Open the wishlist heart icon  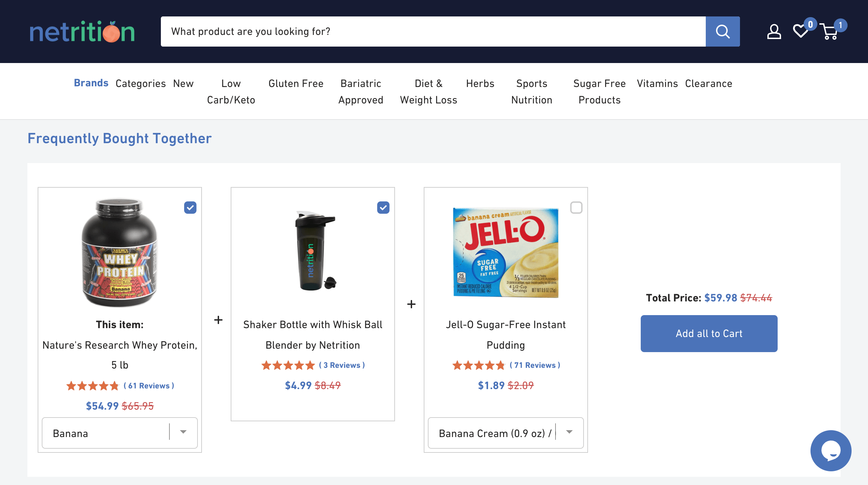click(801, 31)
